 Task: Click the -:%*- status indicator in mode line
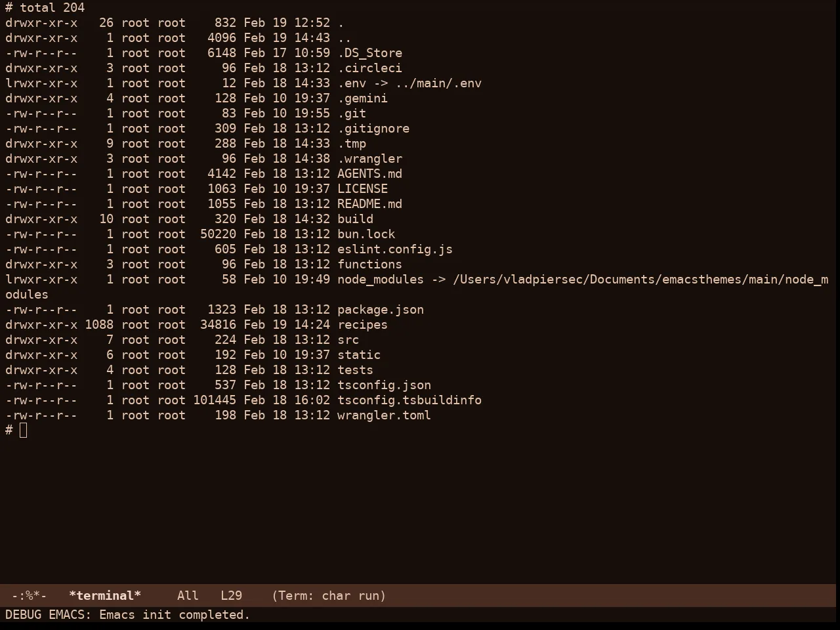29,596
